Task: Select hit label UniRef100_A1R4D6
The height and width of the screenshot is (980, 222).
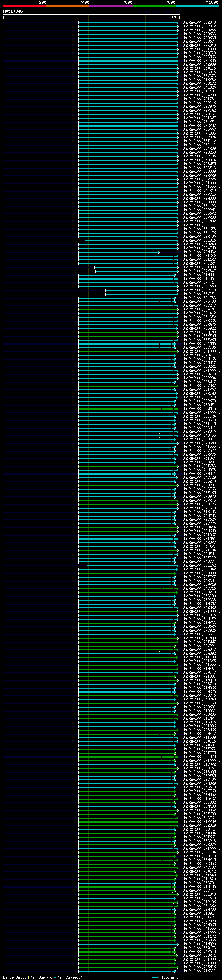Action: point(199,902)
